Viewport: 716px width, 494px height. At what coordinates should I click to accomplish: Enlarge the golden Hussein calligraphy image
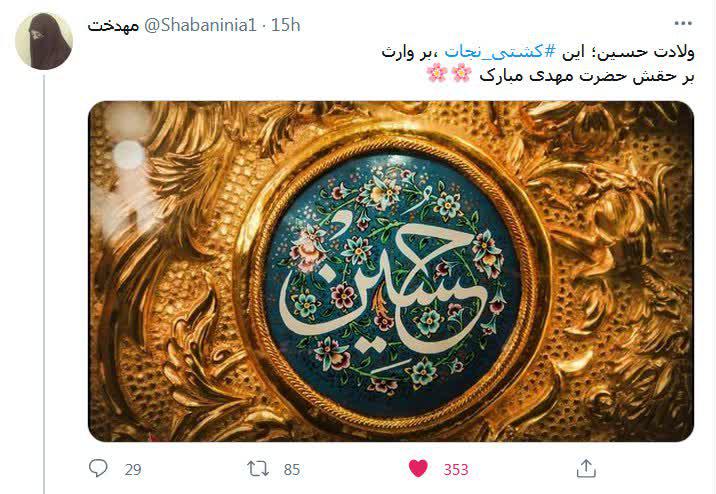(x=391, y=271)
